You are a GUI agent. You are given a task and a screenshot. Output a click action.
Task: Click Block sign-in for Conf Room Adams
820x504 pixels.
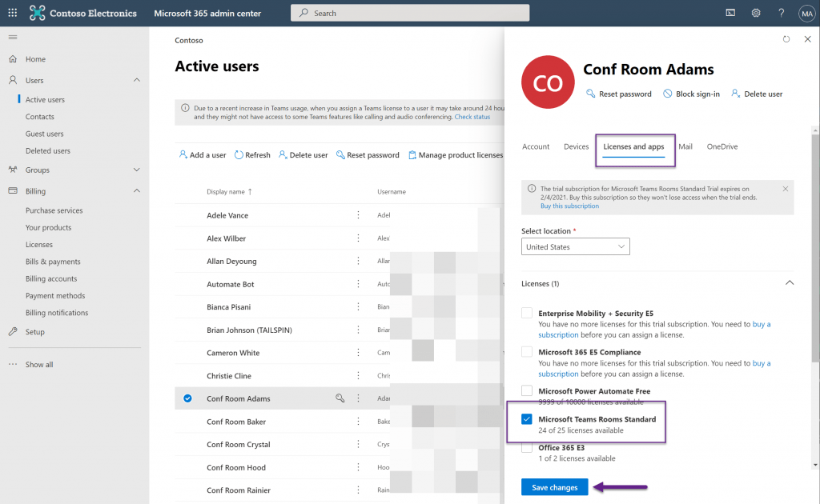point(691,94)
